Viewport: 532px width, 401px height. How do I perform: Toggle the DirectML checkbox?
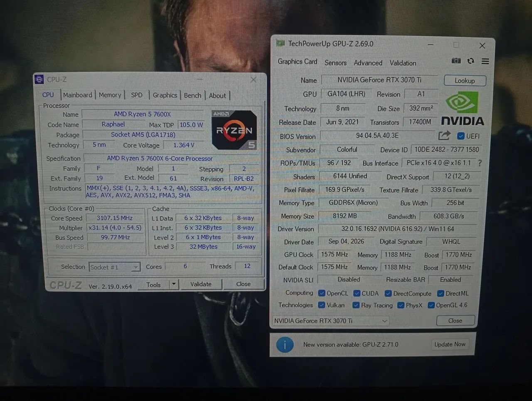[x=441, y=293]
